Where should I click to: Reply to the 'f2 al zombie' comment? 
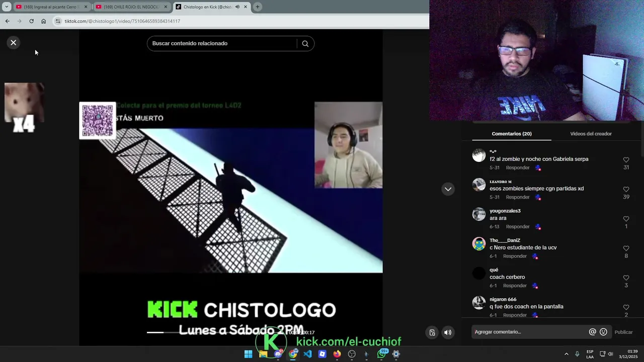click(x=517, y=168)
